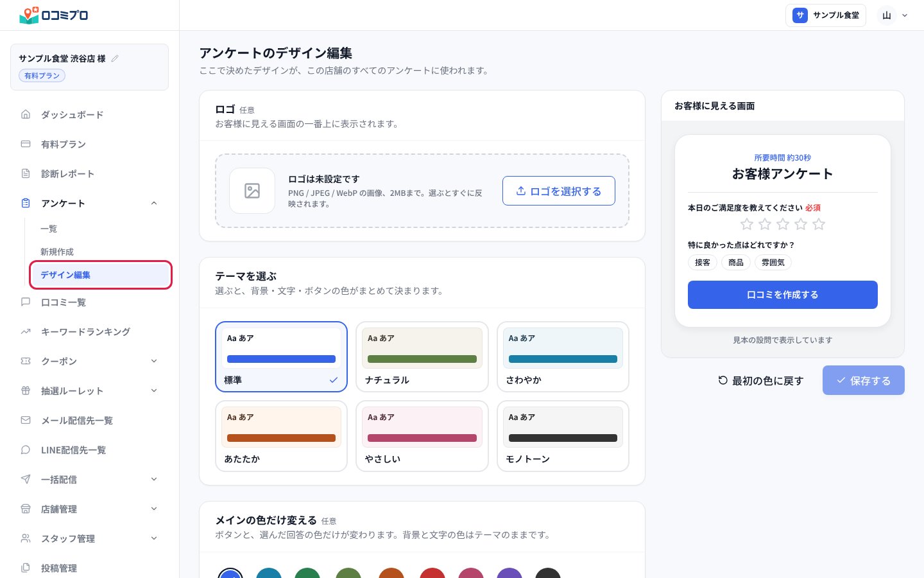Open LINE配信先一覧 via its chat icon
This screenshot has height=578, width=924.
click(x=26, y=450)
